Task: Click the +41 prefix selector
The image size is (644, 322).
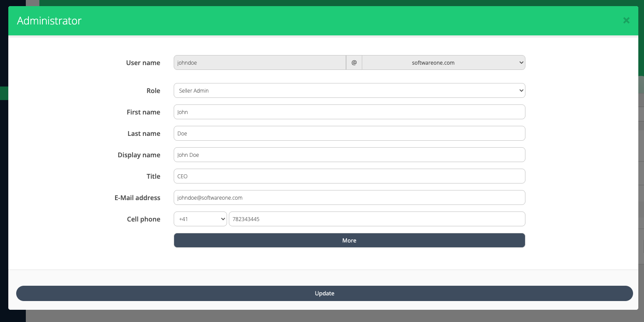Action: (200, 219)
